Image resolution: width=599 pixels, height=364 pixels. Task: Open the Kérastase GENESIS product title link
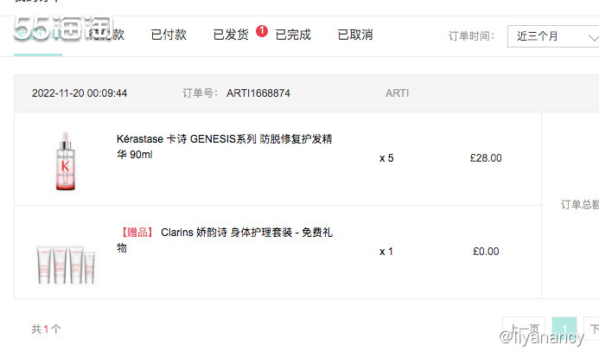point(224,146)
